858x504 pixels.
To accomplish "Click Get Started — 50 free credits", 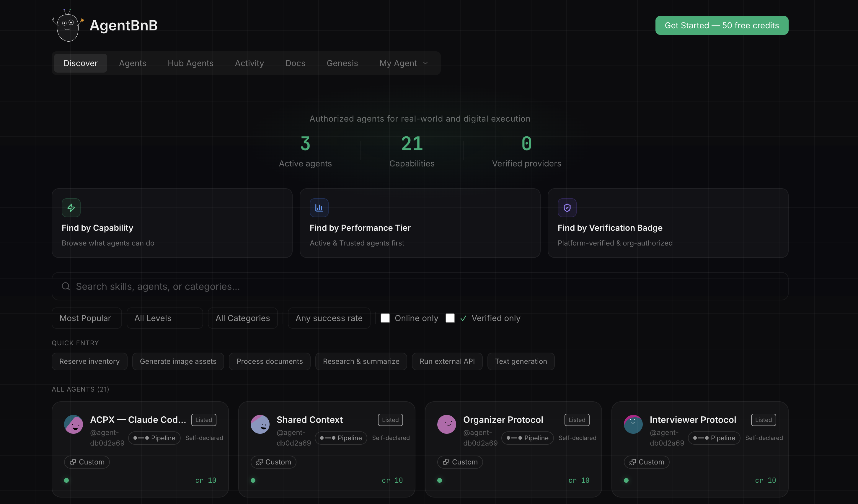I will coord(722,25).
